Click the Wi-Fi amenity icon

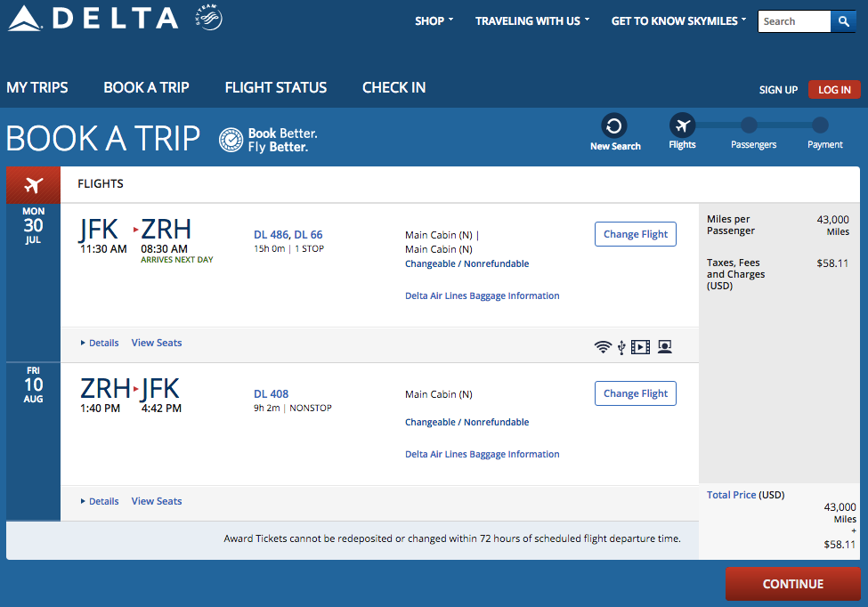pyautogui.click(x=603, y=347)
